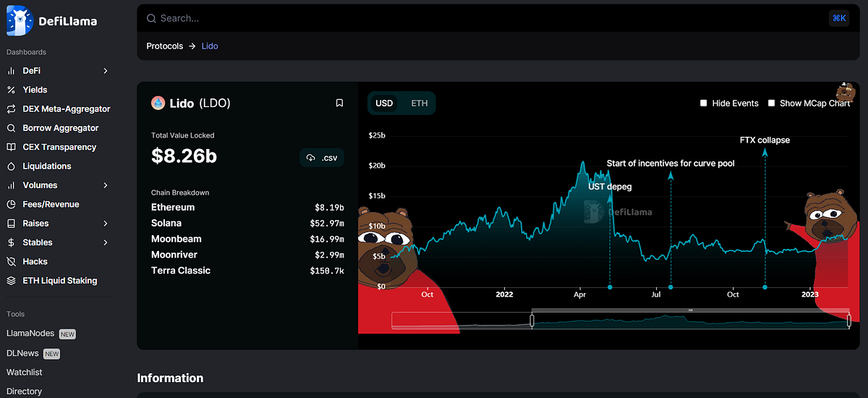The width and height of the screenshot is (868, 398).
Task: Click the Volumes chart icon
Action: [11, 185]
